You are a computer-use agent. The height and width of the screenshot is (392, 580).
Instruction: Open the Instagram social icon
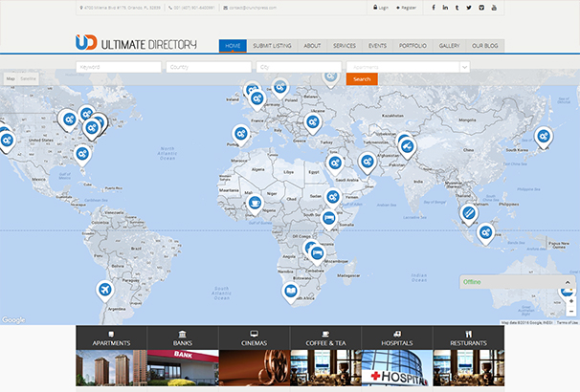click(x=481, y=8)
